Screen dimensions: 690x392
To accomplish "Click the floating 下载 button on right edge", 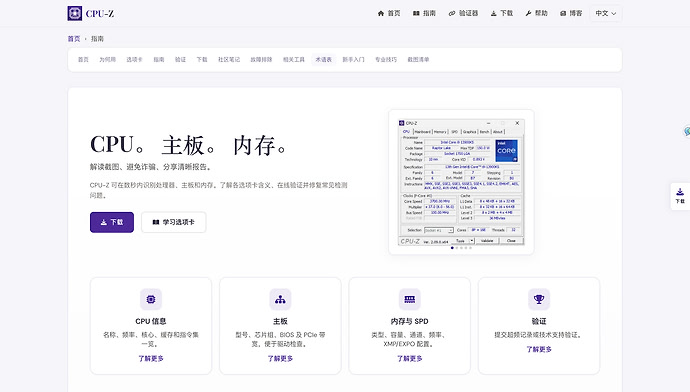I will [x=680, y=196].
